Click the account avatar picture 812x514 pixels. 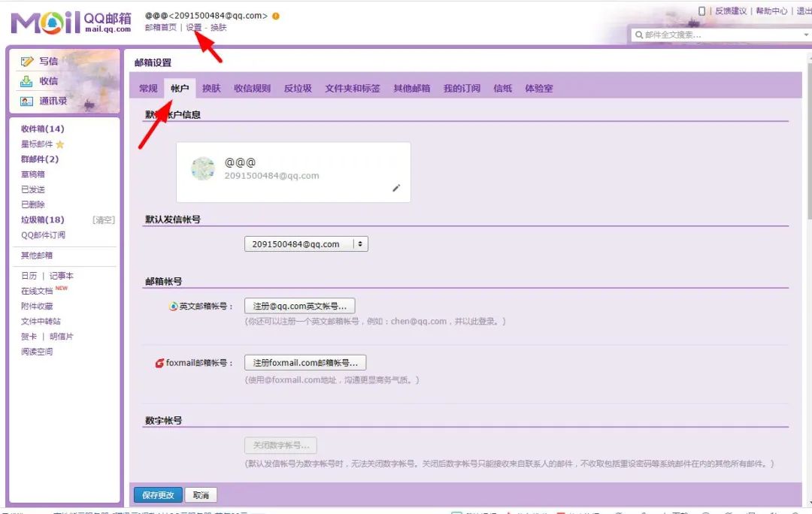click(203, 169)
